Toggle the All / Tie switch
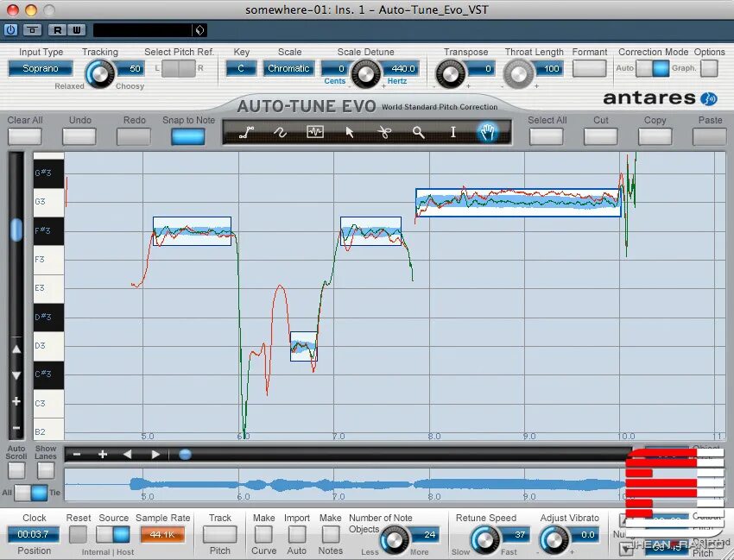Viewport: 734px width, 560px height. (31, 493)
